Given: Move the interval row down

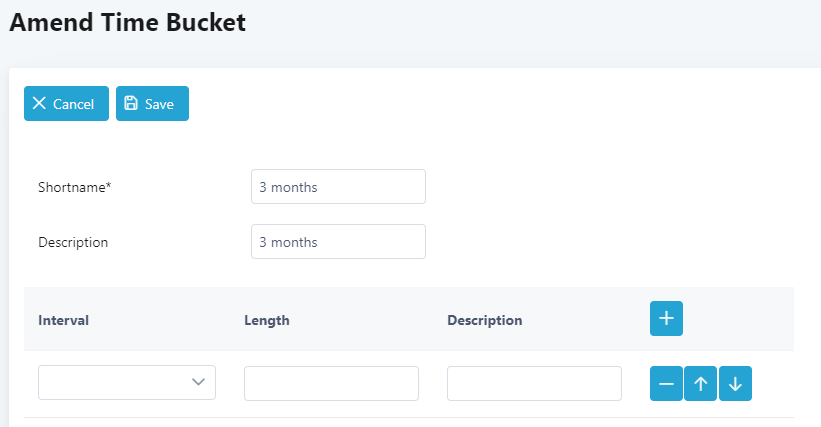Looking at the screenshot, I should [735, 384].
